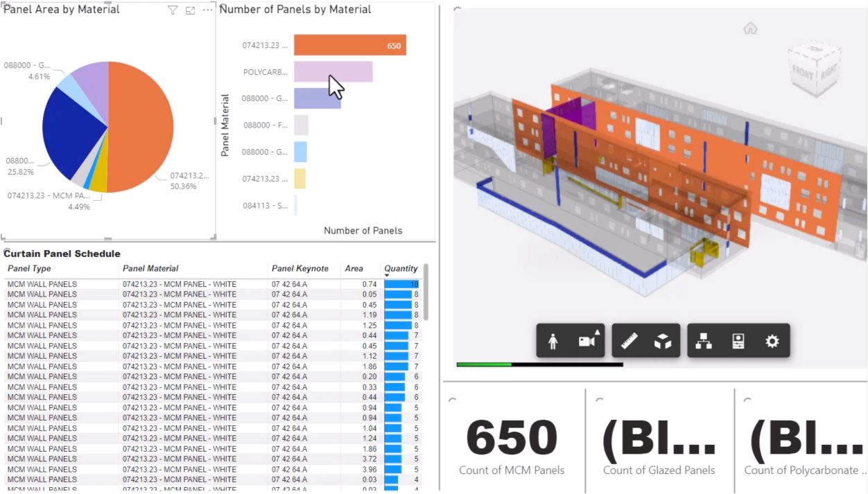Screen dimensions: 868x494
Task: Open the explode model cube tool
Action: coord(663,341)
